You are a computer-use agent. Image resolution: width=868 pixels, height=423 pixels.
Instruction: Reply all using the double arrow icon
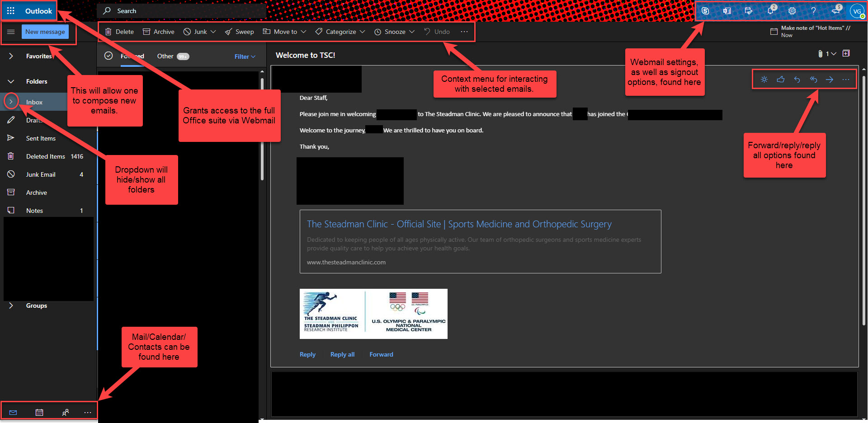(813, 80)
